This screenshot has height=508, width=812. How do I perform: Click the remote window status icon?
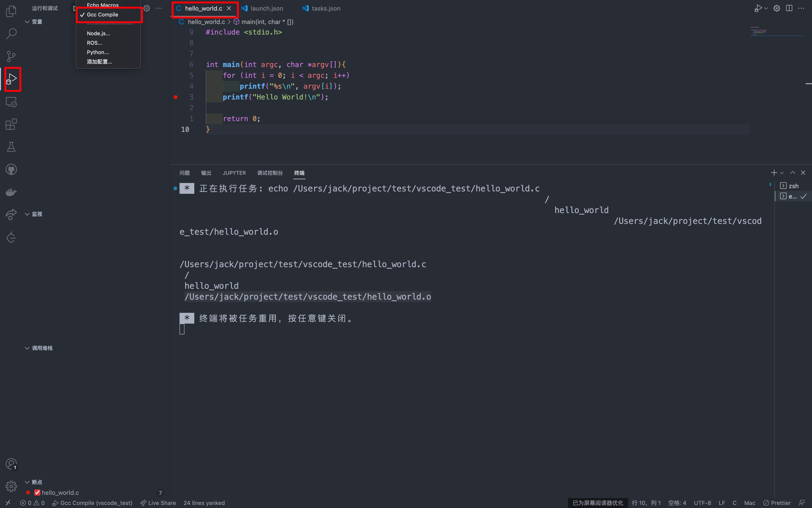pyautogui.click(x=8, y=503)
